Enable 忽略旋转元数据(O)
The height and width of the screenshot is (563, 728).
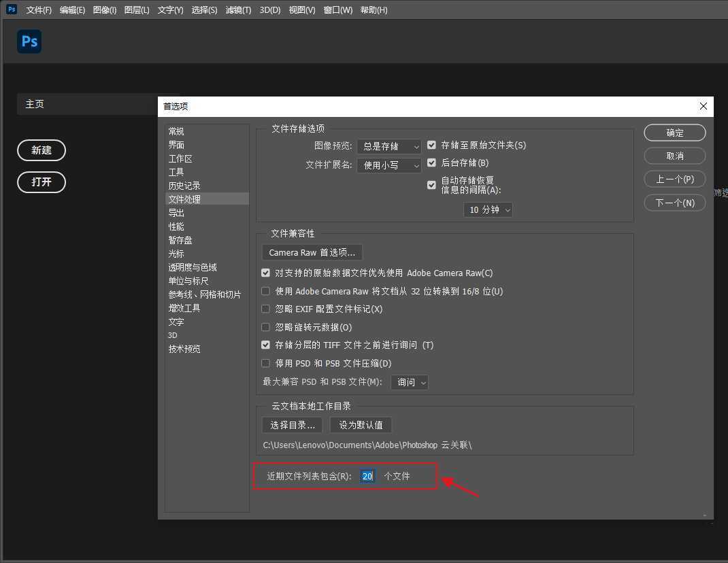point(265,327)
